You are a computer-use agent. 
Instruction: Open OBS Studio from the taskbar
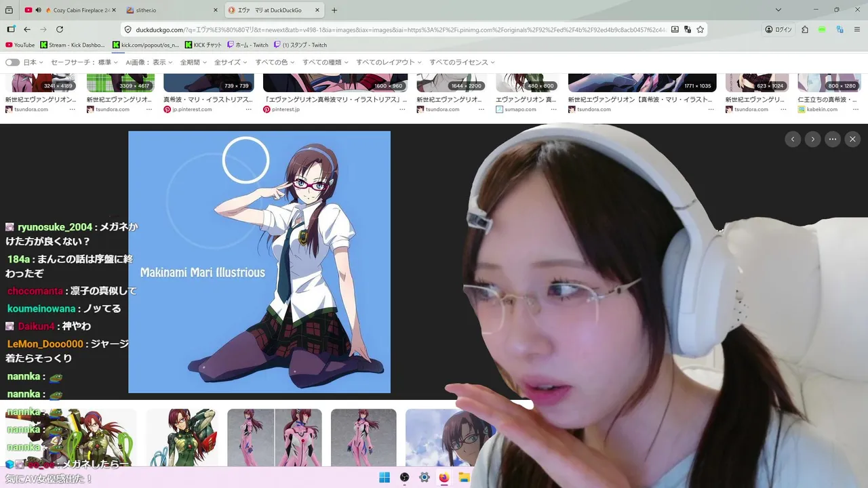tap(405, 477)
